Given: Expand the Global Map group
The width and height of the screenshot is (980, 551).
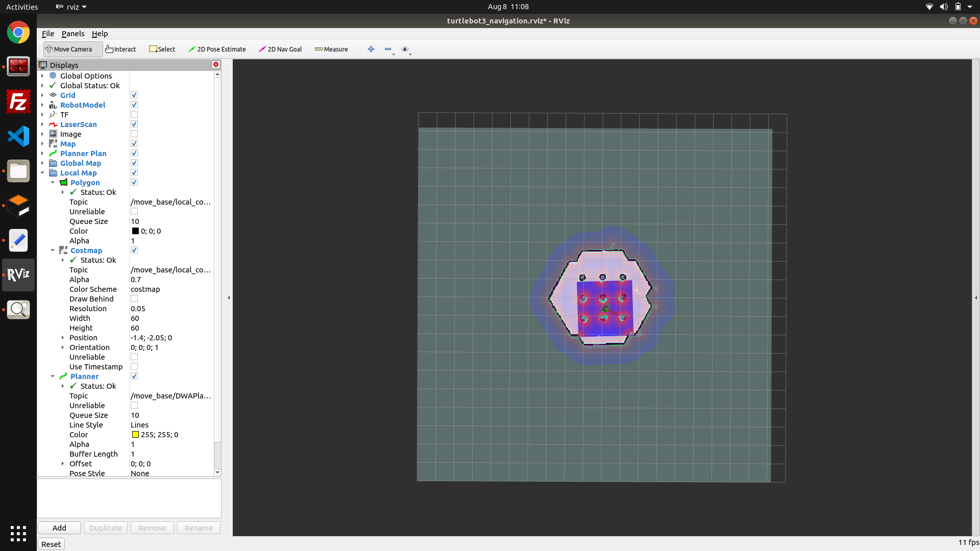Looking at the screenshot, I should [x=42, y=163].
